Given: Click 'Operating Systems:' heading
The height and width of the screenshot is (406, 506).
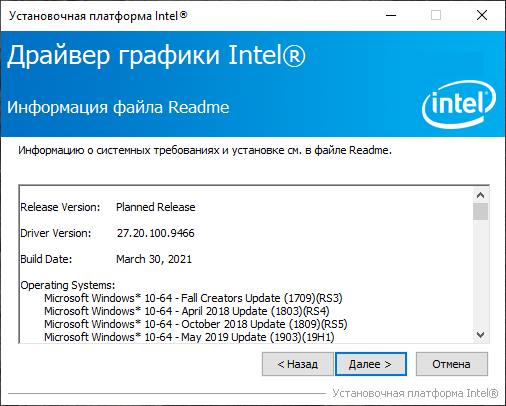Looking at the screenshot, I should 68,285.
